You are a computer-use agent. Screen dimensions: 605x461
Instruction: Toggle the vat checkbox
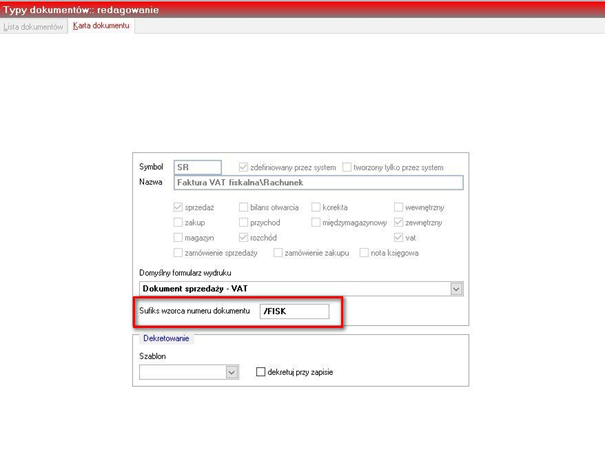398,237
